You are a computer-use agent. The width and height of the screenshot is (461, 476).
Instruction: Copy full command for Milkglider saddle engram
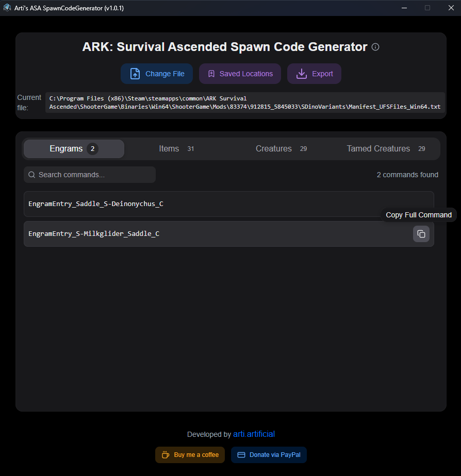click(x=421, y=234)
